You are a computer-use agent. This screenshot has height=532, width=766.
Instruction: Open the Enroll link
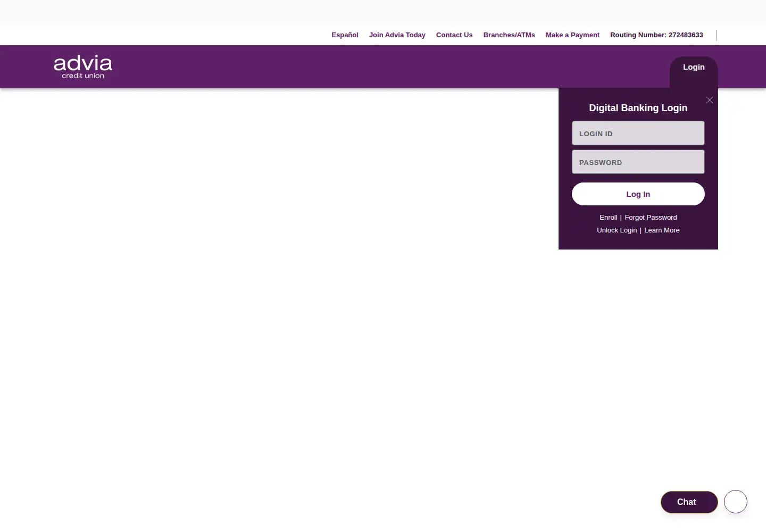tap(609, 218)
